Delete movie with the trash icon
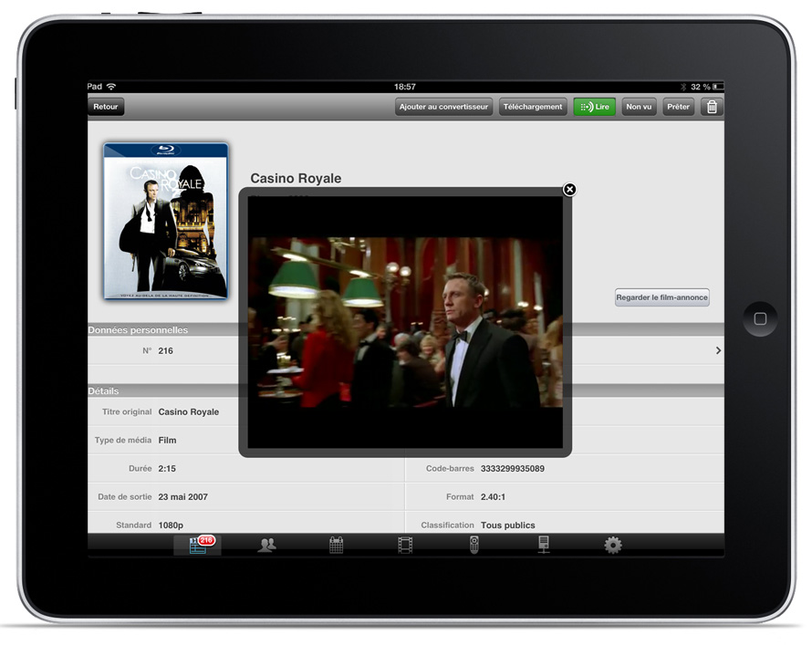This screenshot has height=645, width=812. pyautogui.click(x=712, y=107)
